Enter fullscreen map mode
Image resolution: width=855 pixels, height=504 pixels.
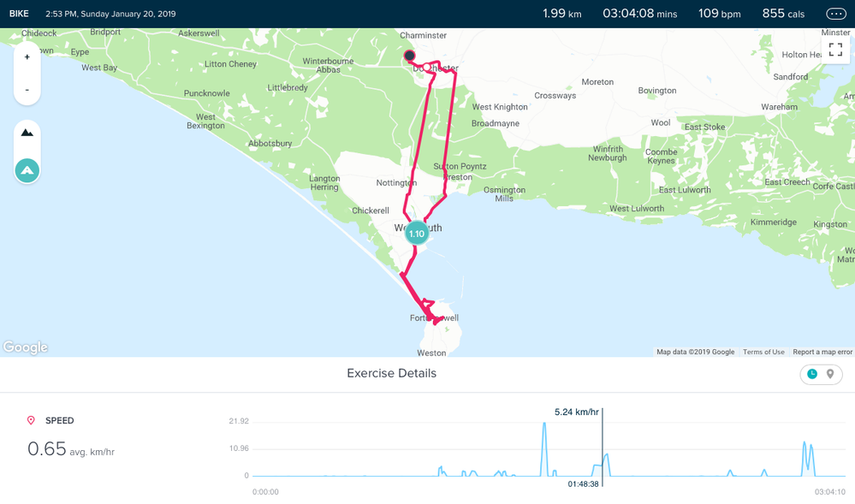[835, 50]
